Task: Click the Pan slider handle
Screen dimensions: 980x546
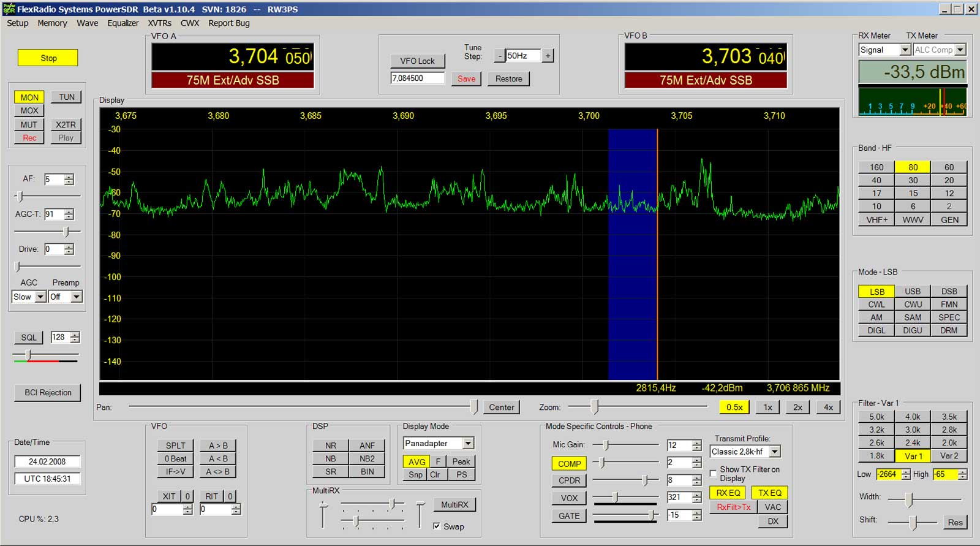Action: pyautogui.click(x=473, y=407)
